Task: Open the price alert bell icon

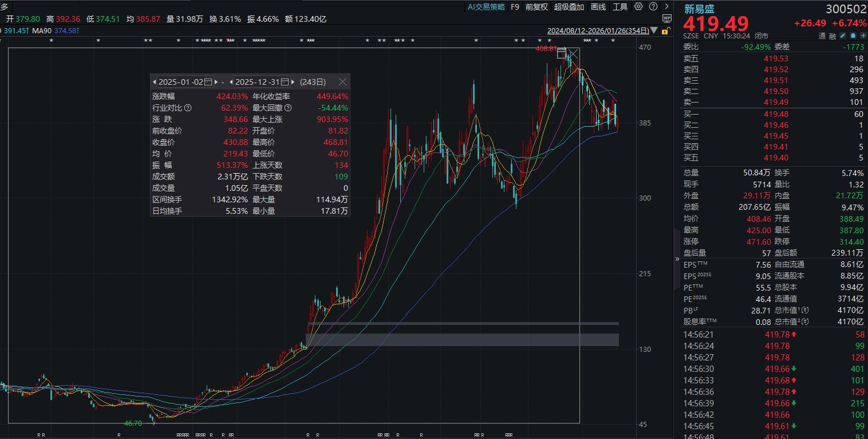Action: pos(853,36)
